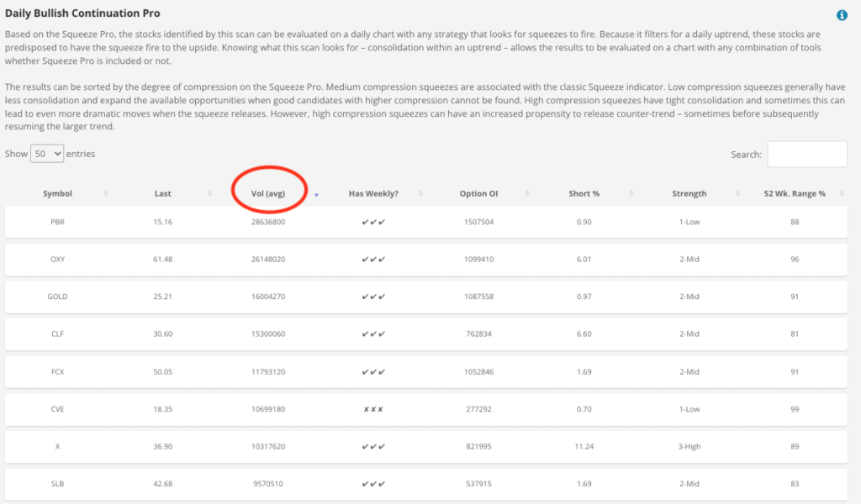Sort by Short % column header

point(584,193)
